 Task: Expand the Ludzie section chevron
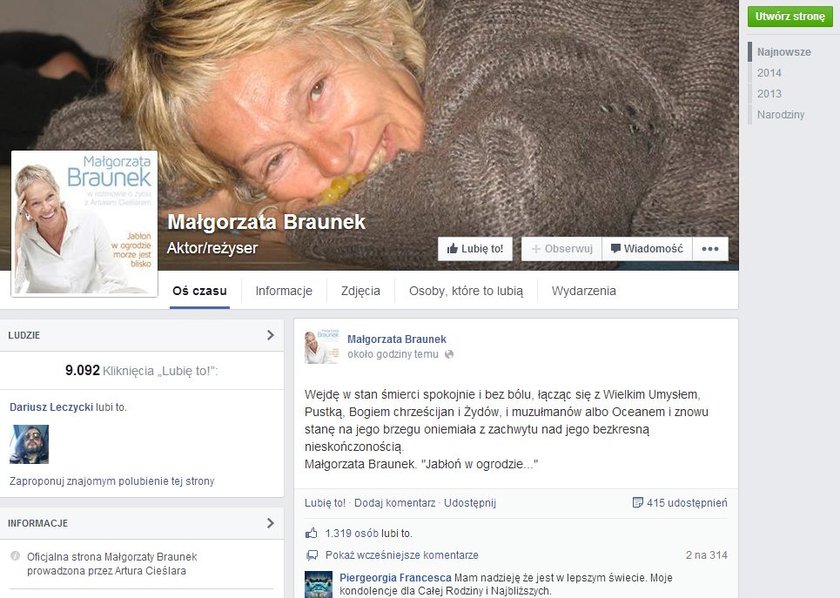coord(271,335)
